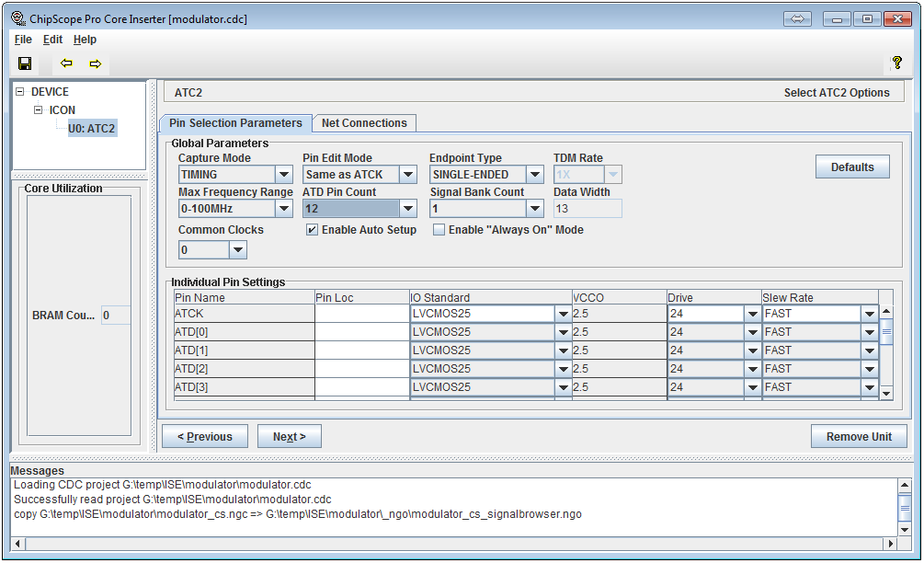924x563 pixels.
Task: Collapse the DEVICE tree node
Action: coord(20,91)
